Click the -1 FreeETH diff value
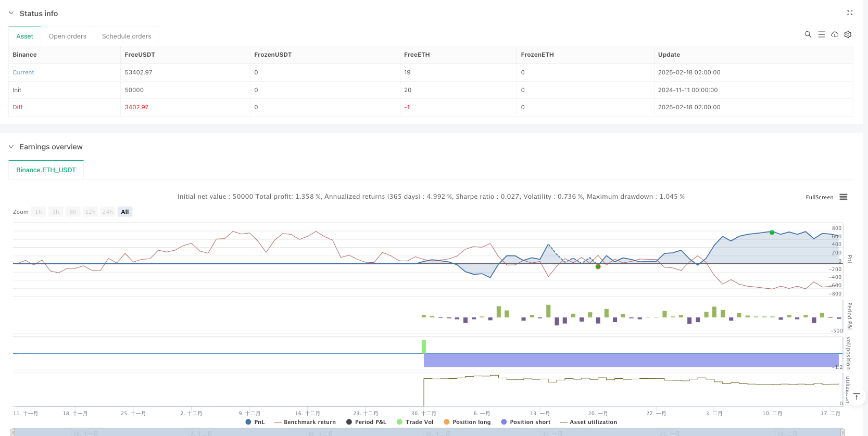This screenshot has width=868, height=436. pyautogui.click(x=407, y=107)
